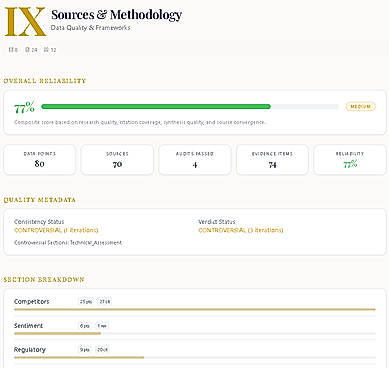Click the 'Consistency Status' label
Image resolution: width=389 pixels, height=368 pixels.
[39, 222]
